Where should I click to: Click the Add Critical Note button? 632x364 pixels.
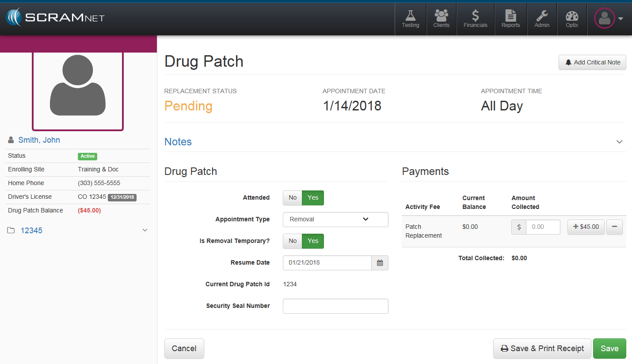click(592, 62)
